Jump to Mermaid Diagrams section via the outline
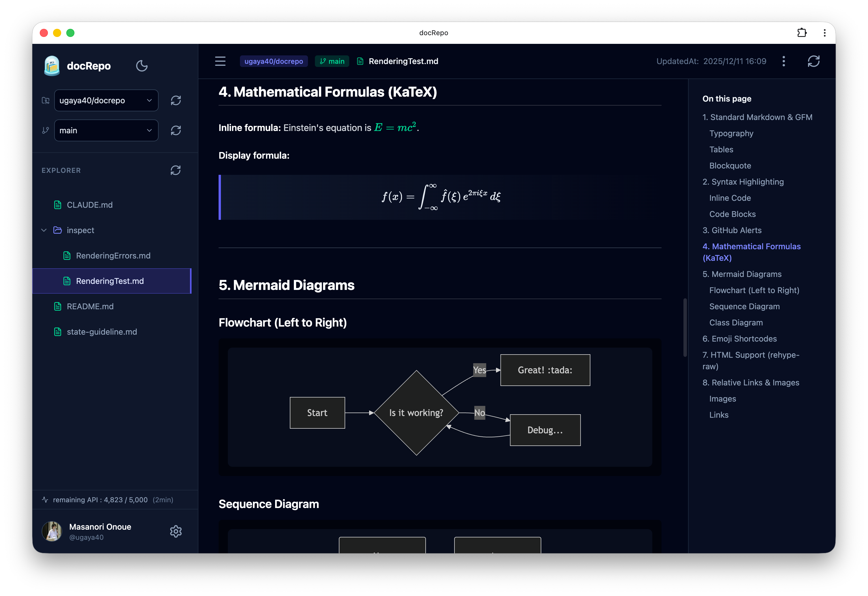868x596 pixels. (x=742, y=274)
